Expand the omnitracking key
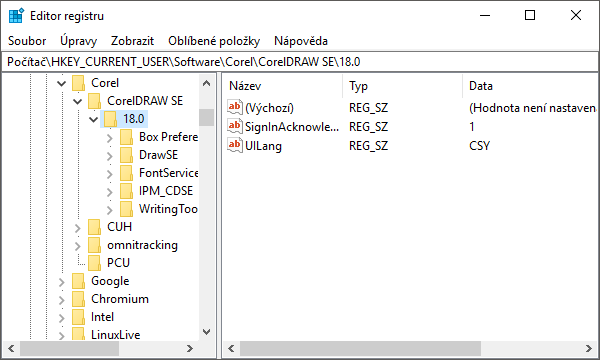This screenshot has height=360, width=600. point(78,246)
